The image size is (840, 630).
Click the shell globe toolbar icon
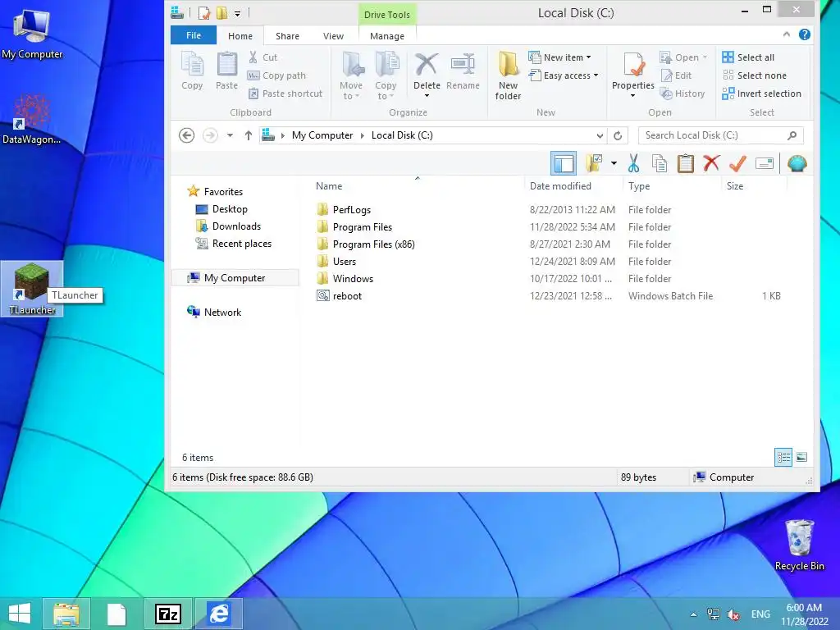pos(797,163)
